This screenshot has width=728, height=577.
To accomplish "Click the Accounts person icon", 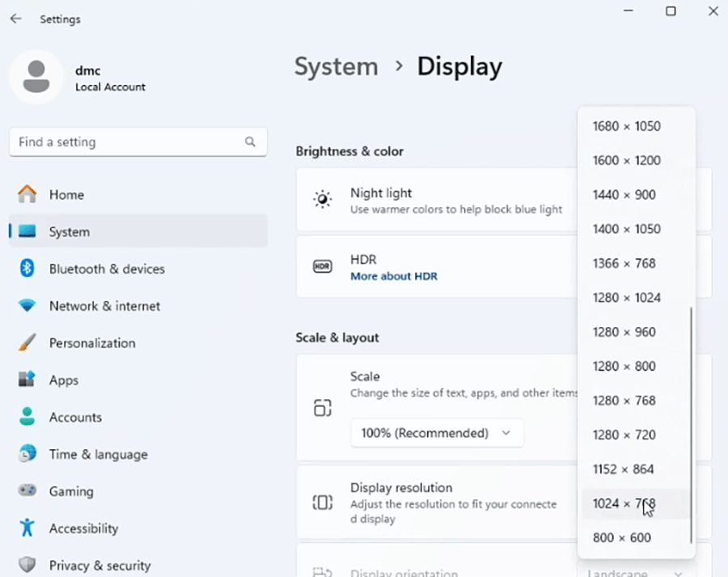I will click(x=27, y=417).
